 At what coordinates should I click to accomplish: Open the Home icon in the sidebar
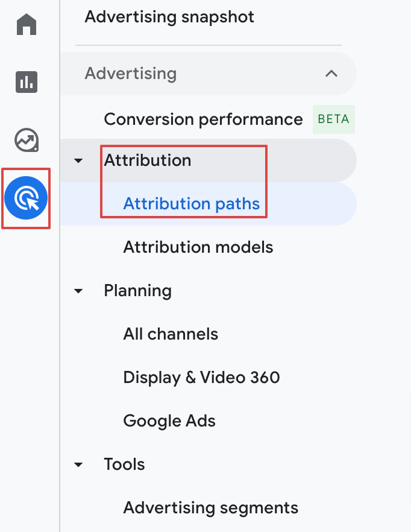click(x=27, y=24)
